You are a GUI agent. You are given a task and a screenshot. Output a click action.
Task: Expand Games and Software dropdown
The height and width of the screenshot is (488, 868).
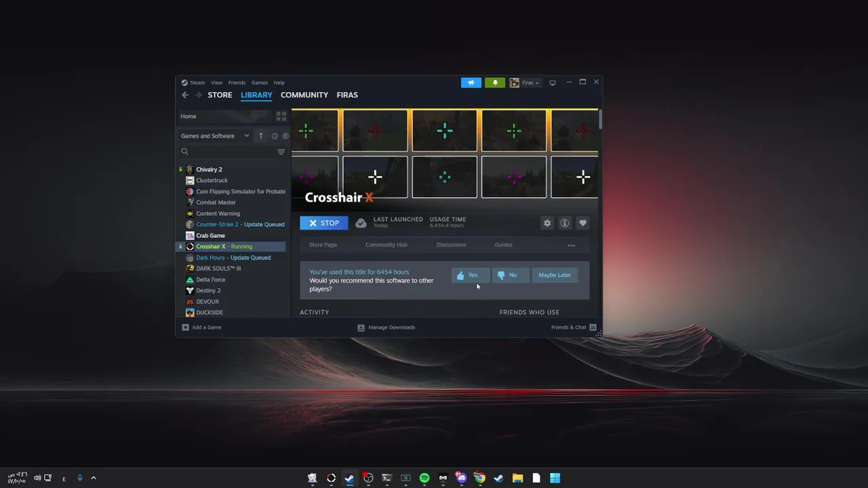pos(215,136)
